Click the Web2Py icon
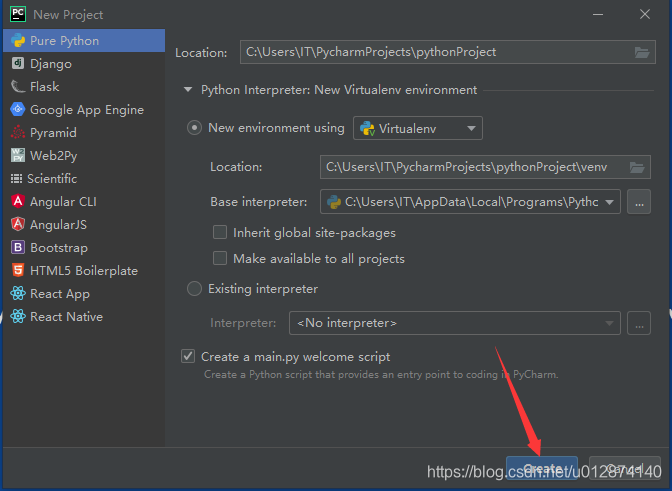 (x=18, y=156)
